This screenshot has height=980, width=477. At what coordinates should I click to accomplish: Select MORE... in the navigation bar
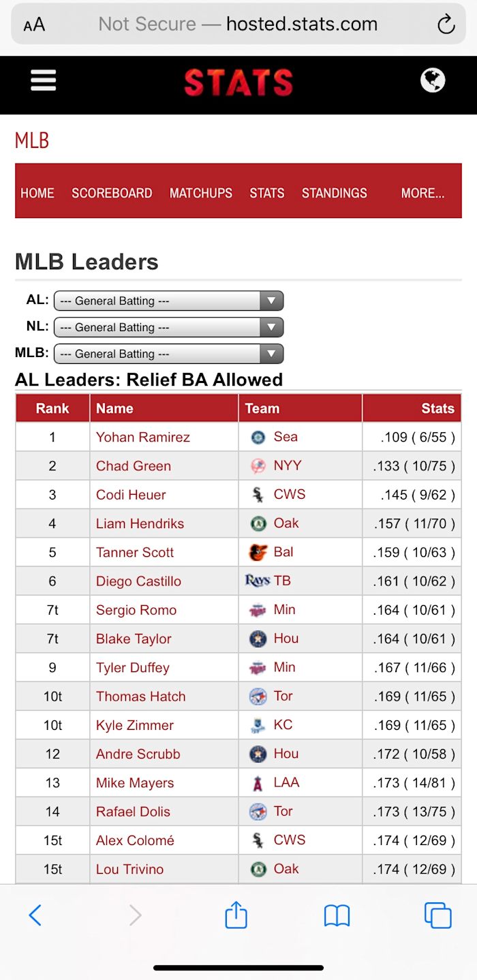tap(422, 193)
